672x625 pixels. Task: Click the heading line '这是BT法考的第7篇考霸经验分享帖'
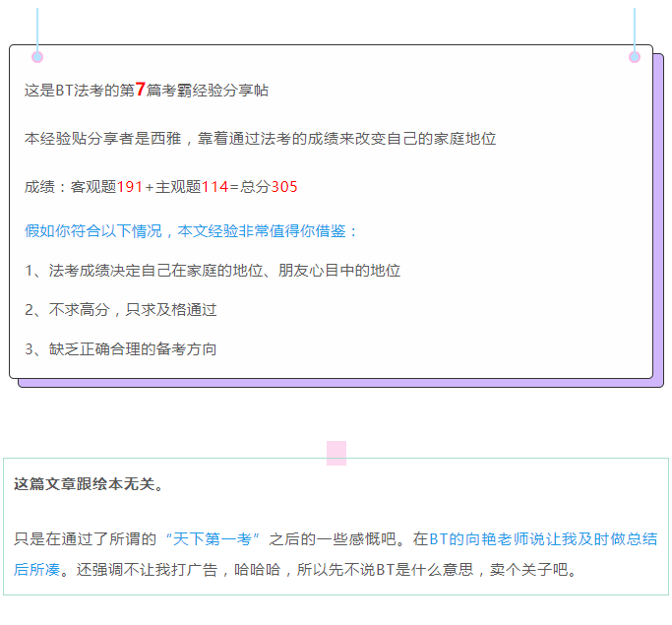point(147,90)
